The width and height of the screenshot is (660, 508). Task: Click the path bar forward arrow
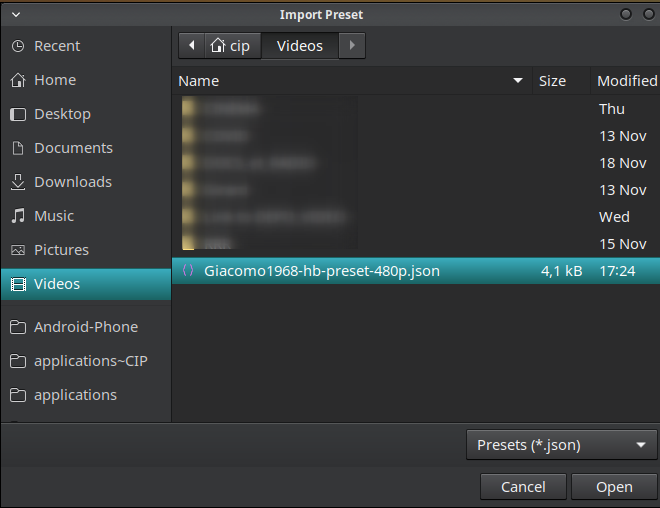352,45
